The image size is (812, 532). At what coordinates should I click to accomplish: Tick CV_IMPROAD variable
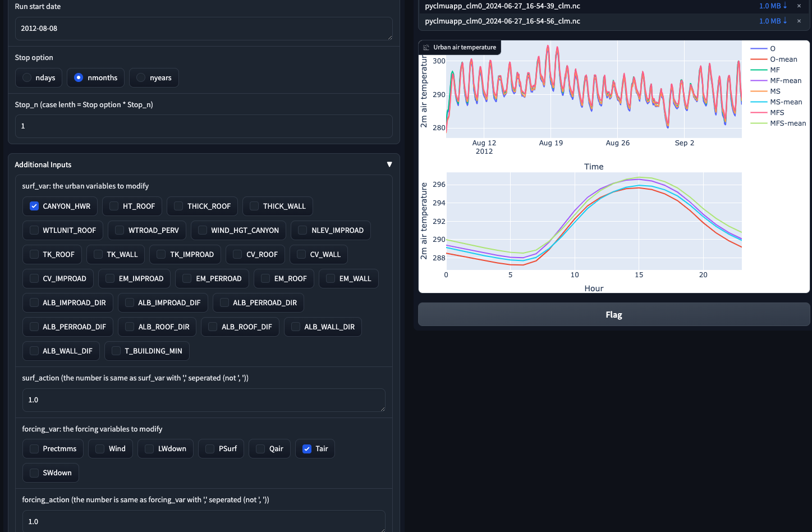[x=34, y=278]
